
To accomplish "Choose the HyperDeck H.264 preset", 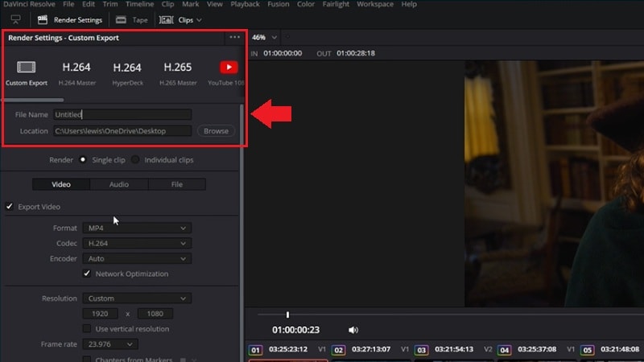I will point(127,73).
